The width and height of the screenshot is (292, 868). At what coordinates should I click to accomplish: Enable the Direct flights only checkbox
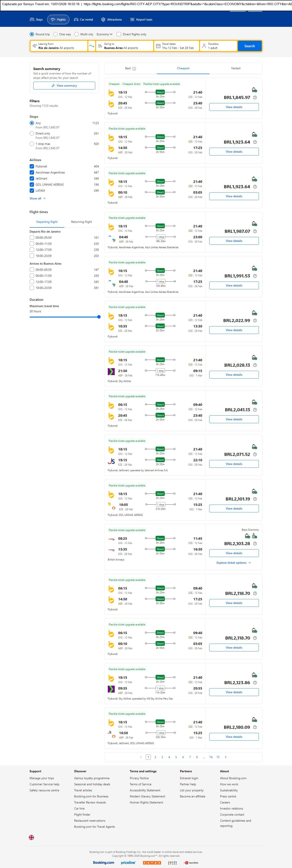pos(119,34)
